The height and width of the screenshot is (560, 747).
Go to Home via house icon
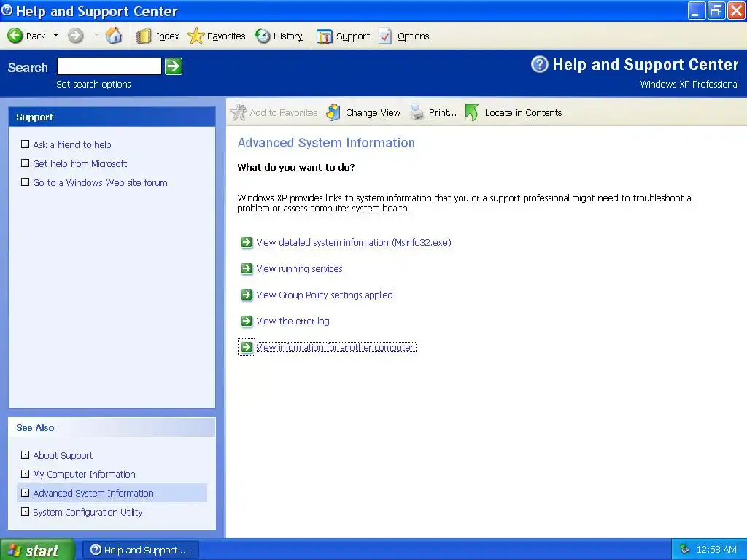pos(113,36)
